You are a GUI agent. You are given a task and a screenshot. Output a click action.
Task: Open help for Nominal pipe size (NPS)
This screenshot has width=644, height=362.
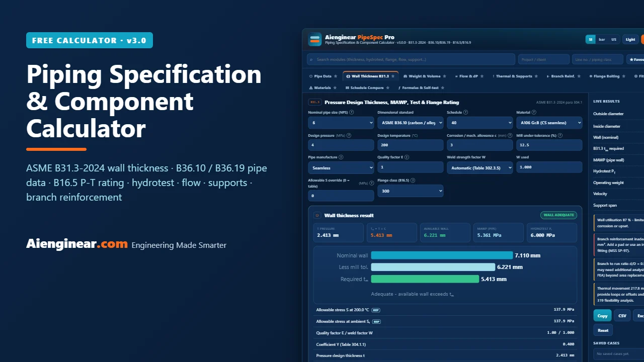coord(351,113)
